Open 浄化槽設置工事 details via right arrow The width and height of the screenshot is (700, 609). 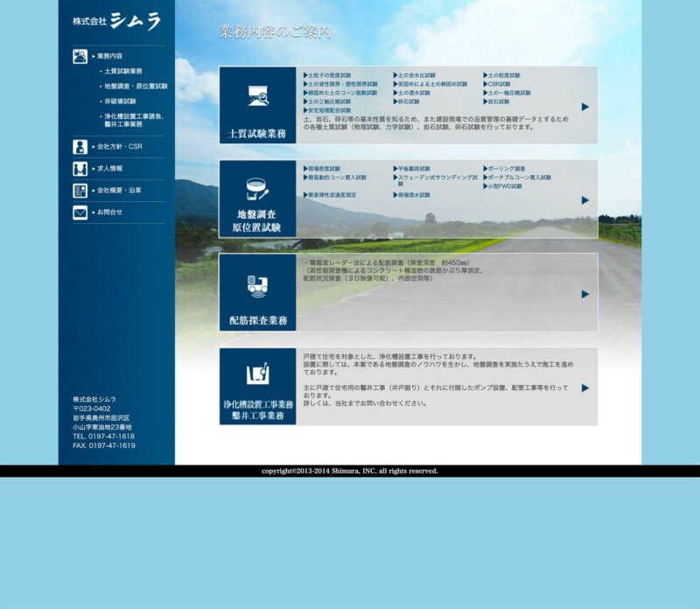pos(585,388)
